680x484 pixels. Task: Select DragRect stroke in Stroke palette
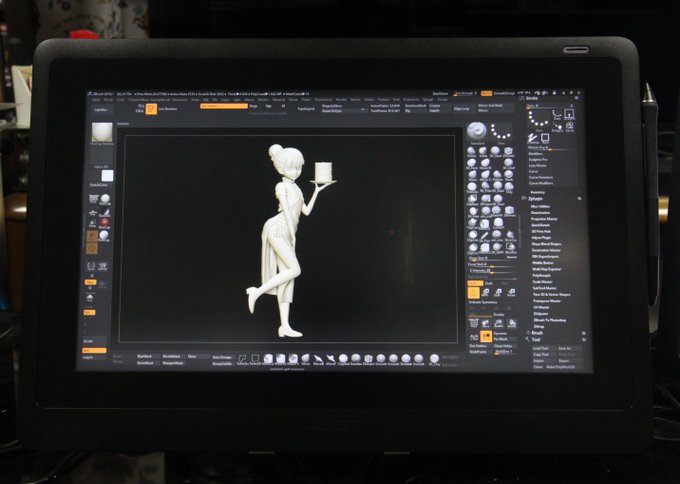(569, 115)
